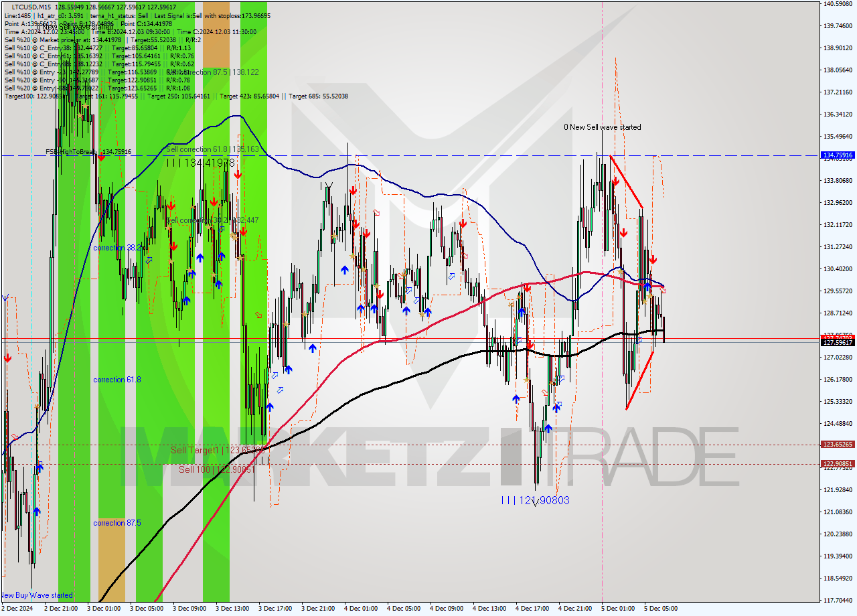Click the 3 Dec 21:00 time label
The height and width of the screenshot is (616, 857).
319,609
